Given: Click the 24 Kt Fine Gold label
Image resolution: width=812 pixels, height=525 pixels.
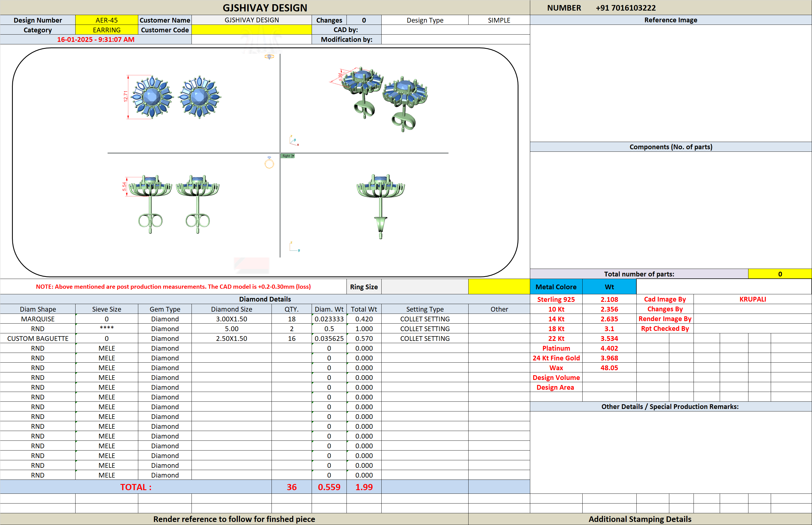Looking at the screenshot, I should tap(556, 358).
